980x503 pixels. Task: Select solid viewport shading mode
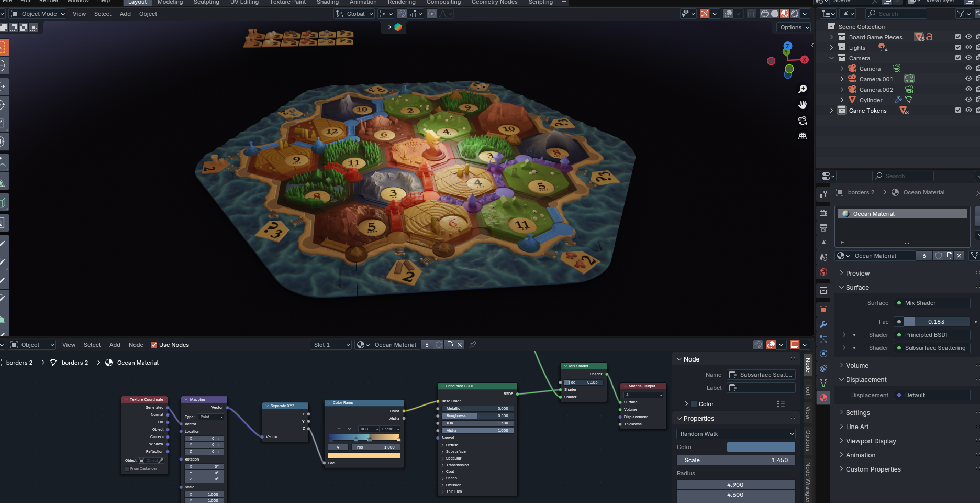click(x=775, y=14)
